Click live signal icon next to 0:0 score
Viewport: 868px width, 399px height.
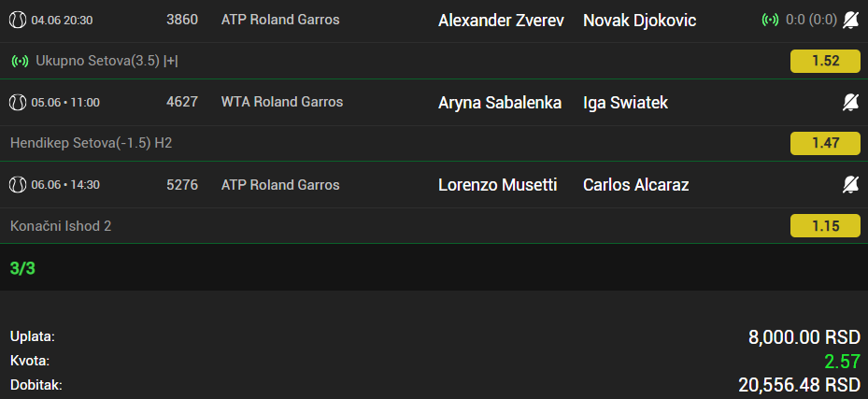click(770, 21)
